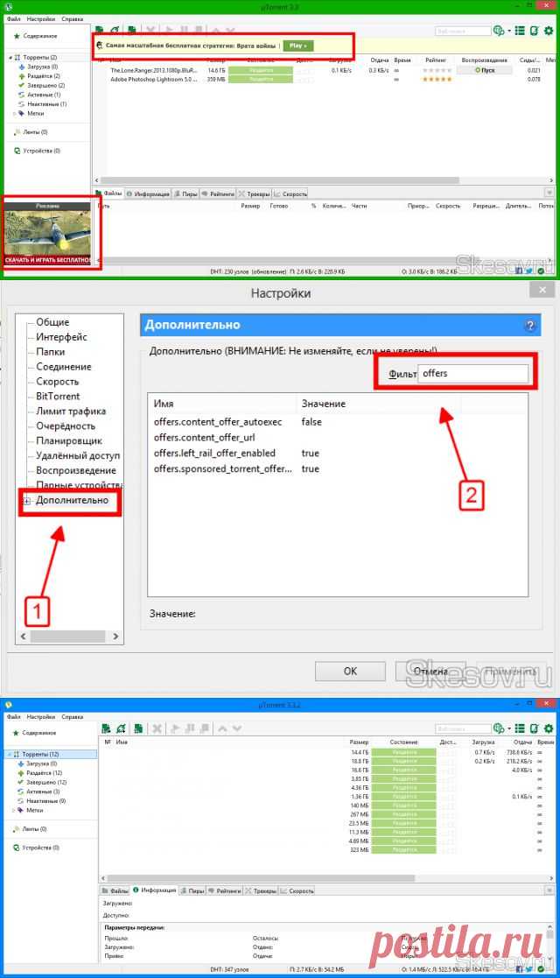560x978 pixels.
Task: Expand plus sign beside Дополнительно in settings tree
Action: [27, 501]
